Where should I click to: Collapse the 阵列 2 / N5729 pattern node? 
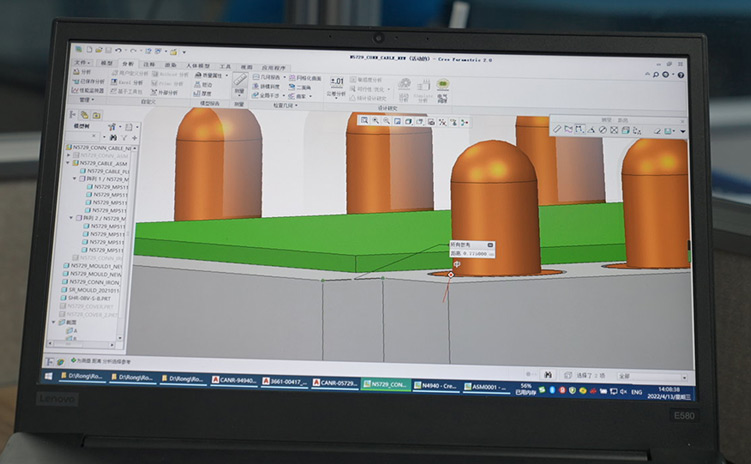click(71, 218)
